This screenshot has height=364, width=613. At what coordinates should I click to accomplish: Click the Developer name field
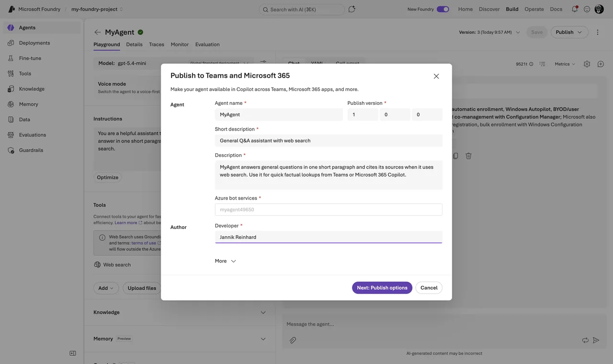[329, 237]
